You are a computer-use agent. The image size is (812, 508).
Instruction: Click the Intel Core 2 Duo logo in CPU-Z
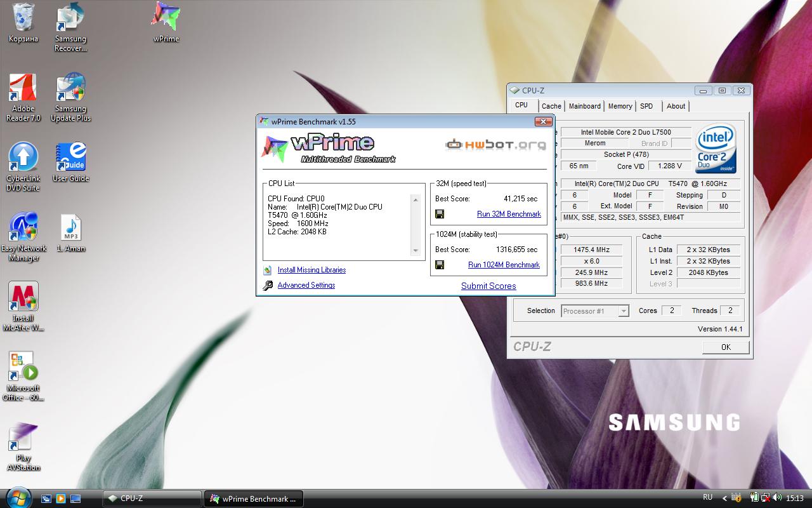(716, 148)
